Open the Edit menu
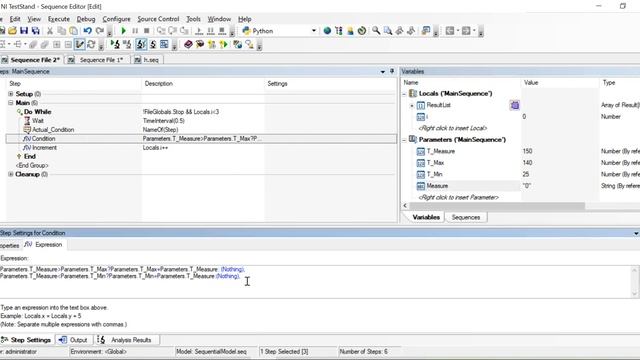This screenshot has height=360, width=640. [15, 19]
